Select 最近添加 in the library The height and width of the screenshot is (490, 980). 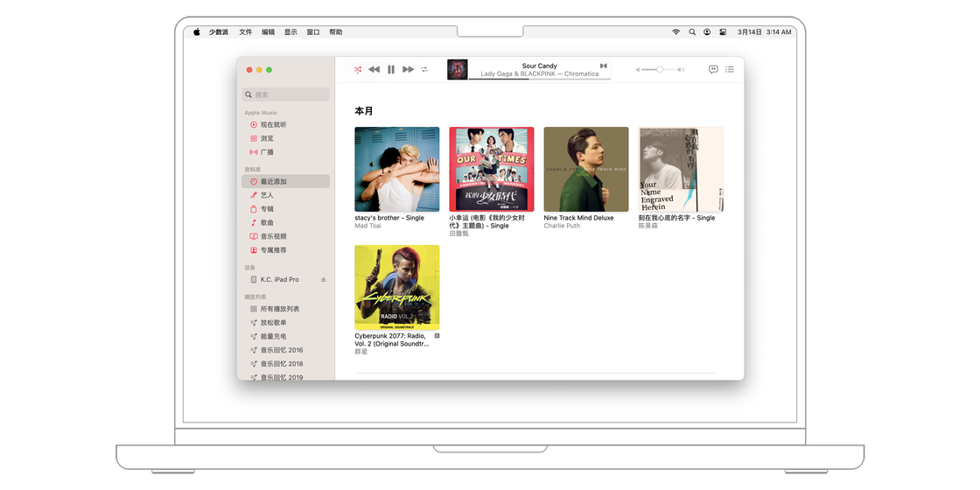[285, 181]
